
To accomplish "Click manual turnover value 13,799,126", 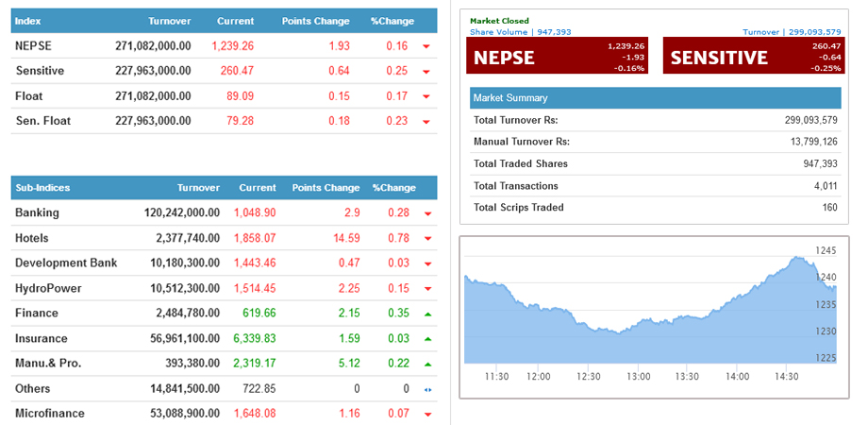I will (813, 142).
